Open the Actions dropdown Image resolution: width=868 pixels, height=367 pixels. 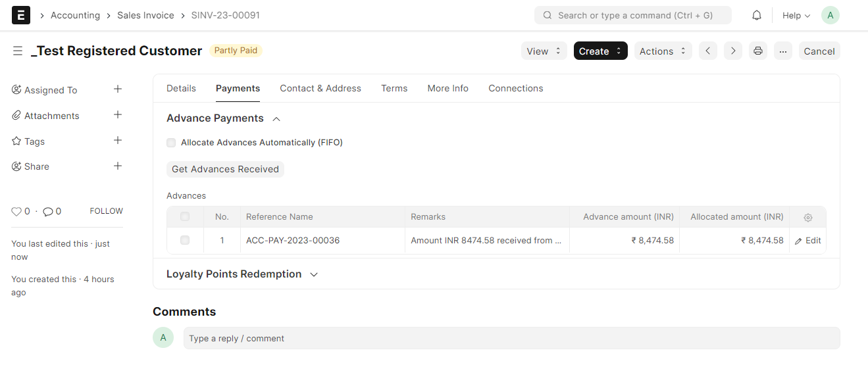tap(663, 51)
